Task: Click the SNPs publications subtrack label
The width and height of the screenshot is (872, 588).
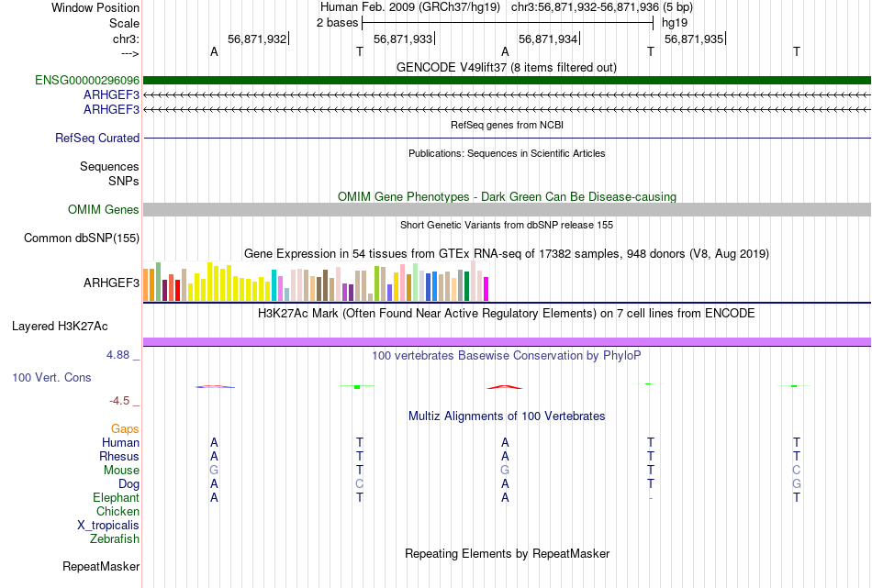Action: (124, 181)
